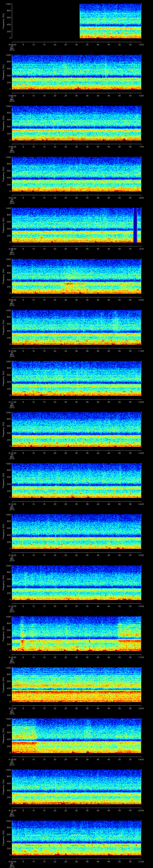Click 'Frequency (Hz)' axis label of the 9:10:00 plot
Screen dimensions: 153x868
(x=3, y=327)
